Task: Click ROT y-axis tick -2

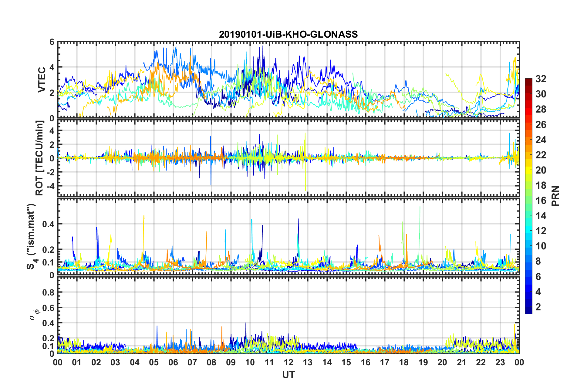Action: pyautogui.click(x=50, y=172)
